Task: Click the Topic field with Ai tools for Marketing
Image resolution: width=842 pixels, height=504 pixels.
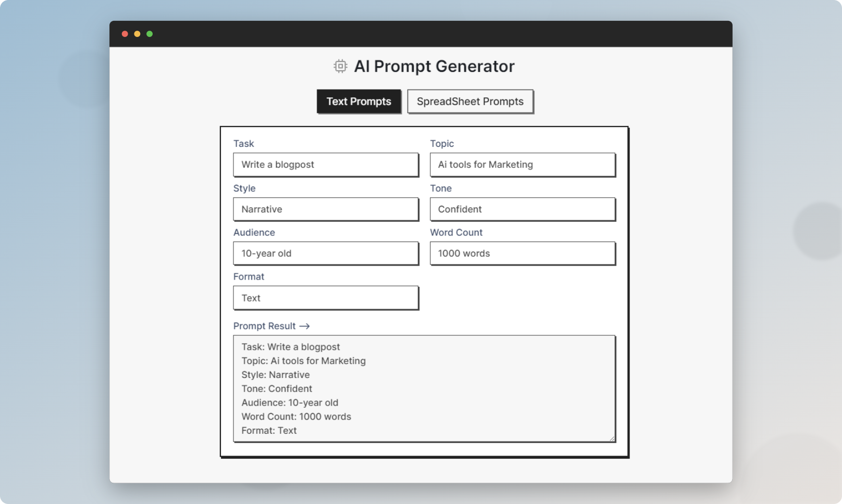Action: [523, 165]
